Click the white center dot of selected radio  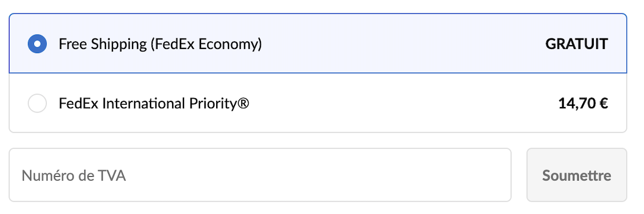pyautogui.click(x=37, y=43)
